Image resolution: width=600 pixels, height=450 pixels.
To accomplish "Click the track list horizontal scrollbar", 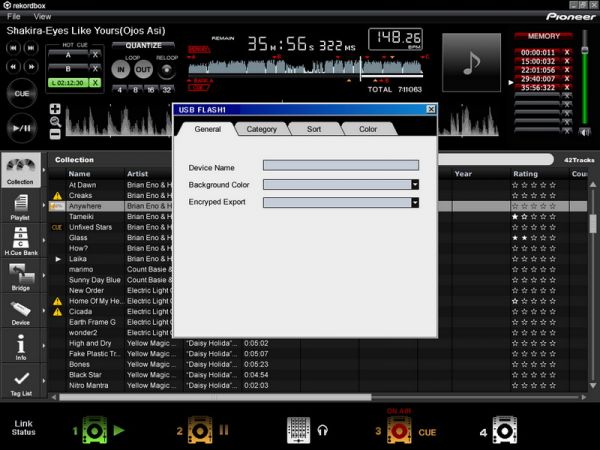I will pyautogui.click(x=215, y=397).
